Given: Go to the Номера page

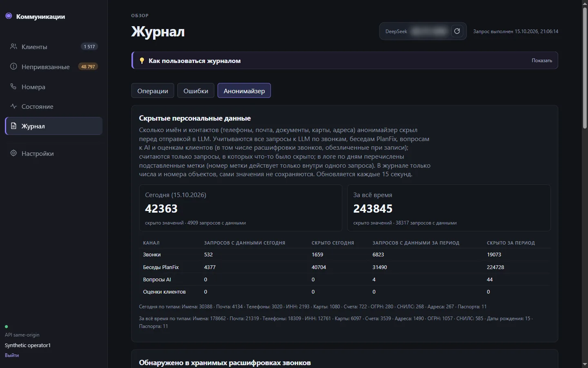Looking at the screenshot, I should 53,87.
